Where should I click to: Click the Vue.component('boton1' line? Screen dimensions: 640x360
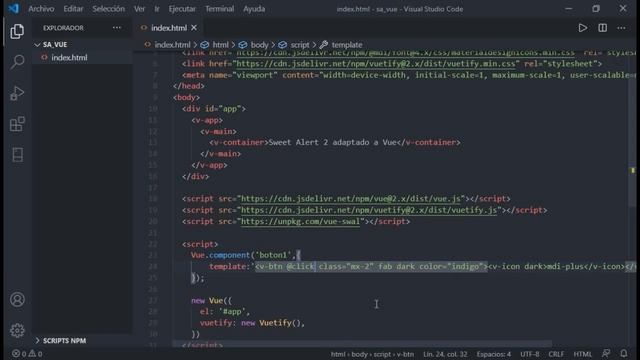(246, 255)
